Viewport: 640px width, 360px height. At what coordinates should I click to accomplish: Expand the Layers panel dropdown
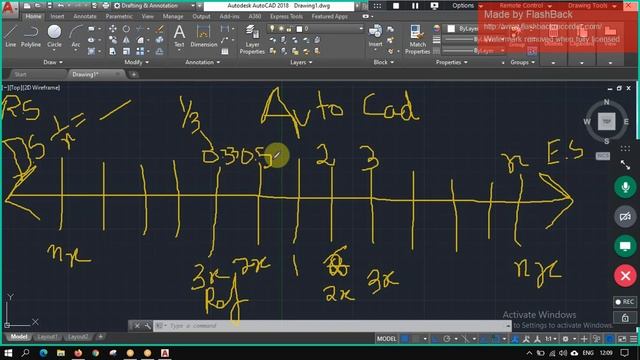click(301, 62)
